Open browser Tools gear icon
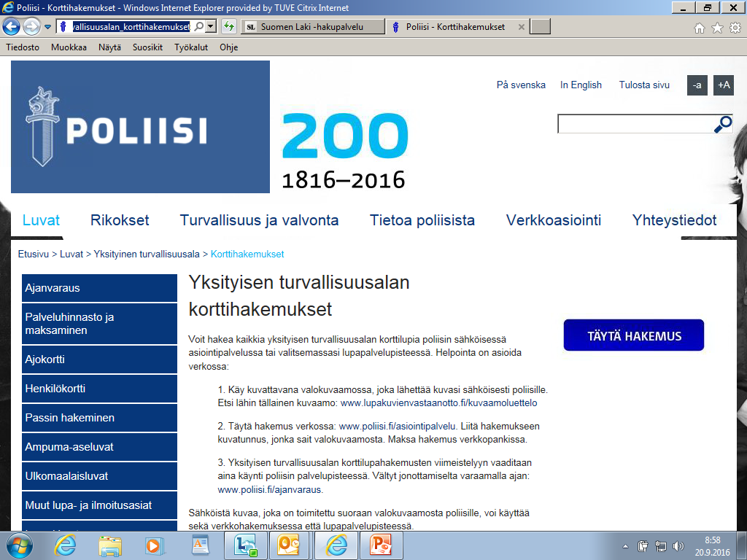Screen dimensions: 747x560 click(x=735, y=28)
